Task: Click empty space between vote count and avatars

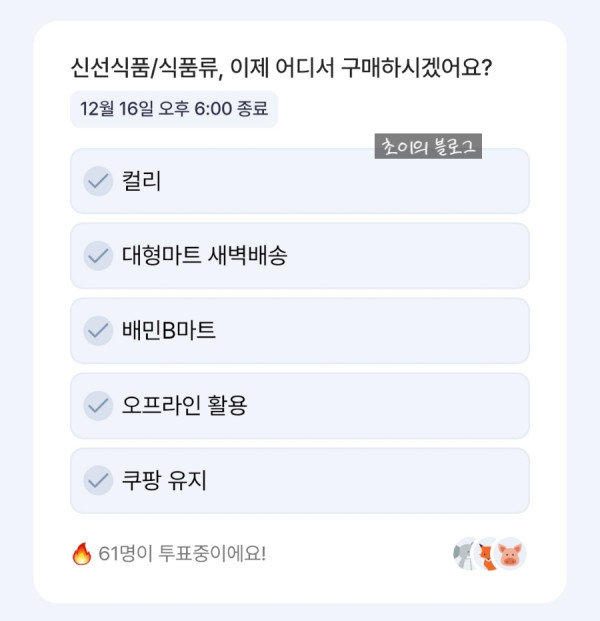Action: tap(360, 553)
